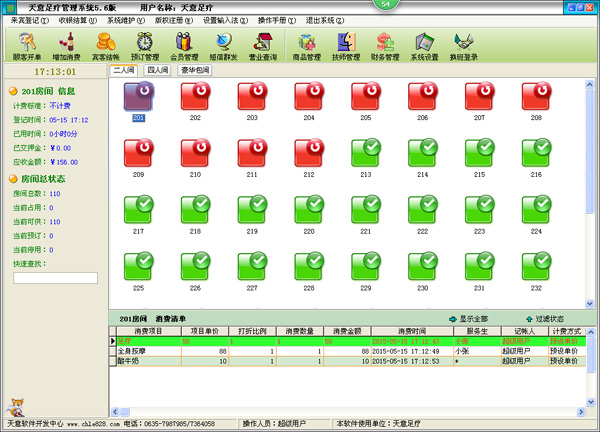Switch to the 豪华包间 tab
The image size is (600, 432).
pyautogui.click(x=195, y=71)
